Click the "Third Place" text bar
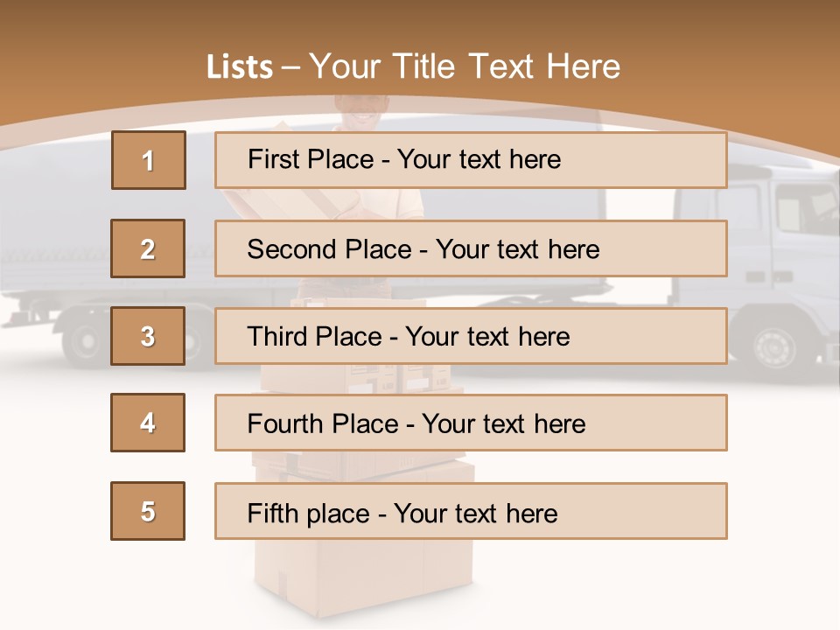This screenshot has width=840, height=630. click(x=471, y=336)
